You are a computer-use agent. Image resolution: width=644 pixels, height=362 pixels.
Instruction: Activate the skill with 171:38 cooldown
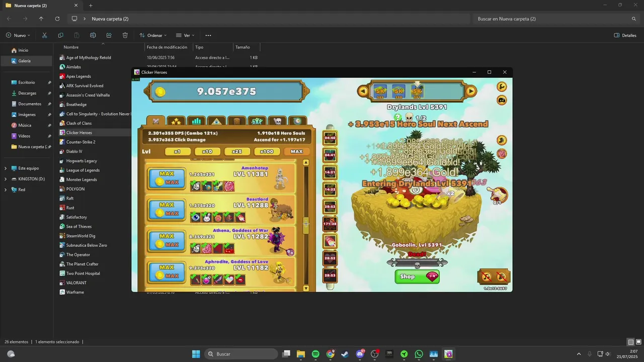[x=330, y=224]
